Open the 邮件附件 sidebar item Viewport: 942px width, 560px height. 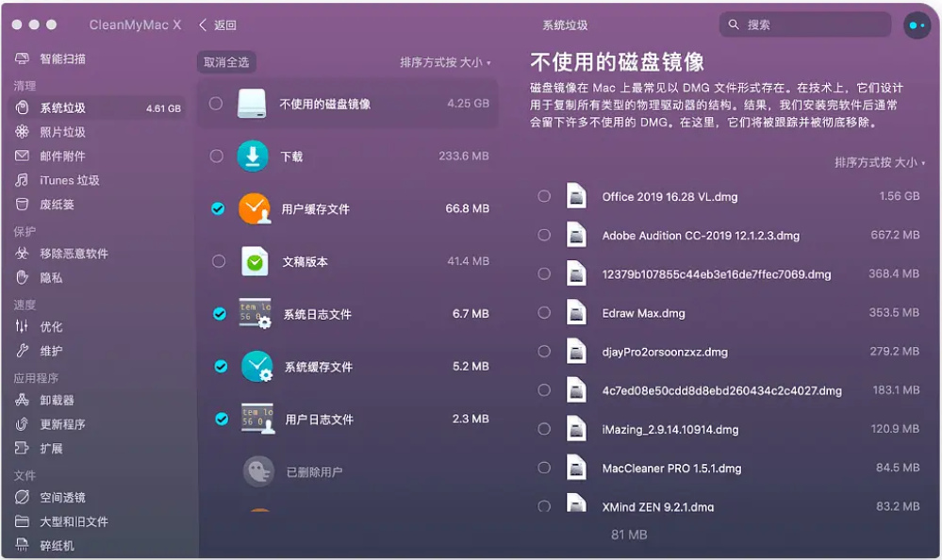click(98, 156)
